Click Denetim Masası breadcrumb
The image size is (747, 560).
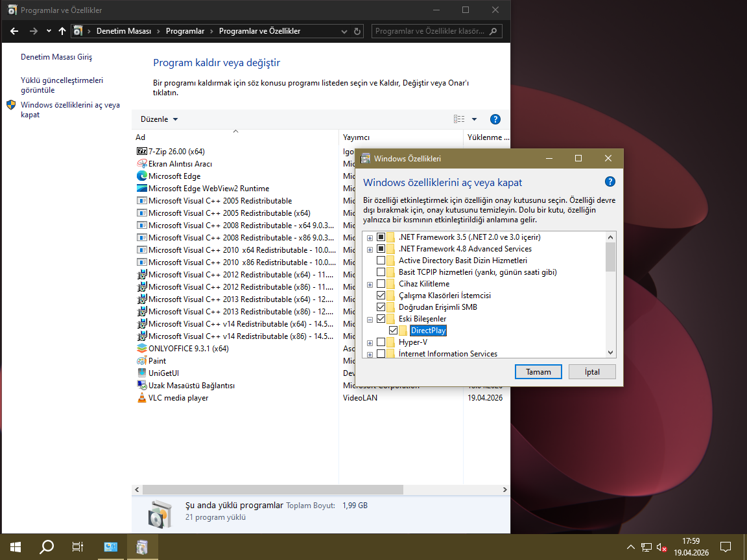[x=123, y=31]
